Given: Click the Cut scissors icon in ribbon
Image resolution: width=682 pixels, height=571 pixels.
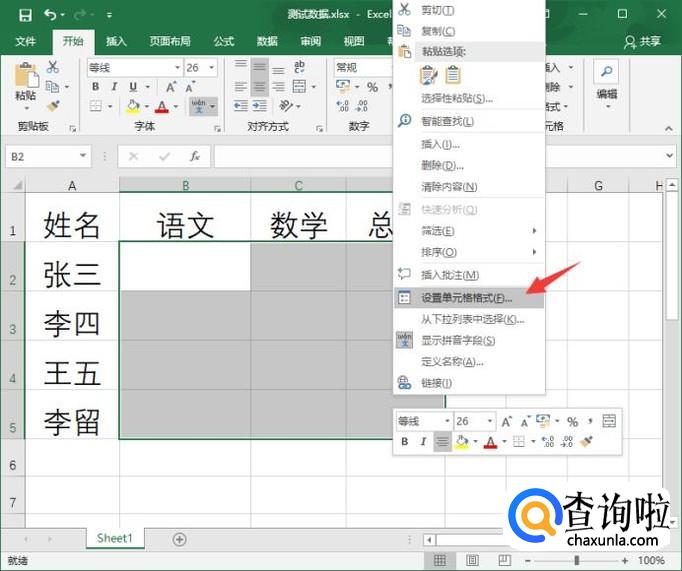Looking at the screenshot, I should click(x=52, y=68).
